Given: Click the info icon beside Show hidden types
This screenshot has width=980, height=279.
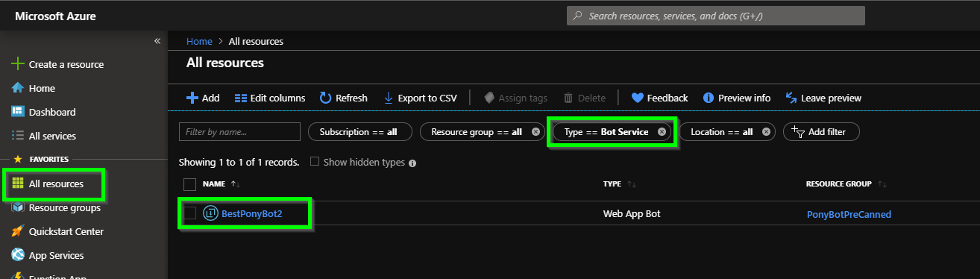Looking at the screenshot, I should point(412,163).
